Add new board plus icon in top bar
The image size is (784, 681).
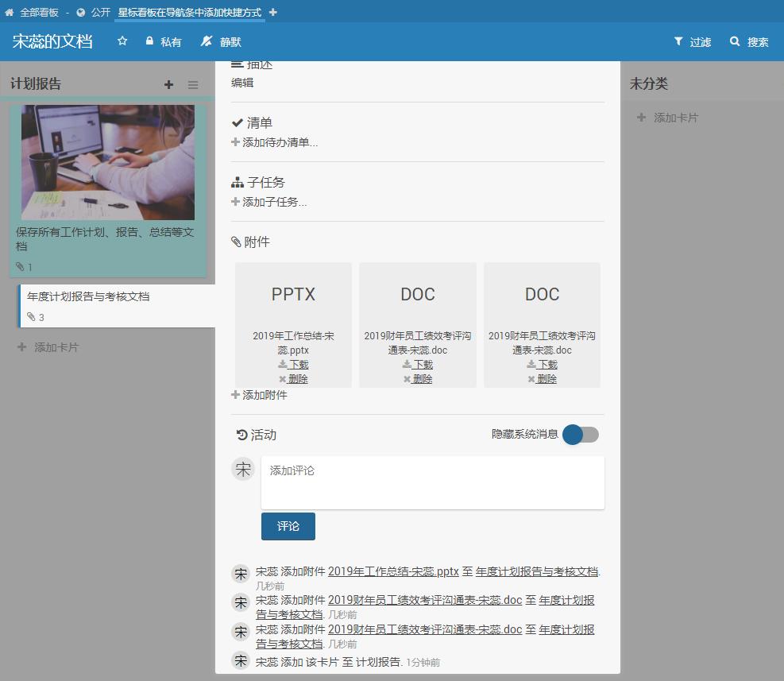click(x=273, y=12)
